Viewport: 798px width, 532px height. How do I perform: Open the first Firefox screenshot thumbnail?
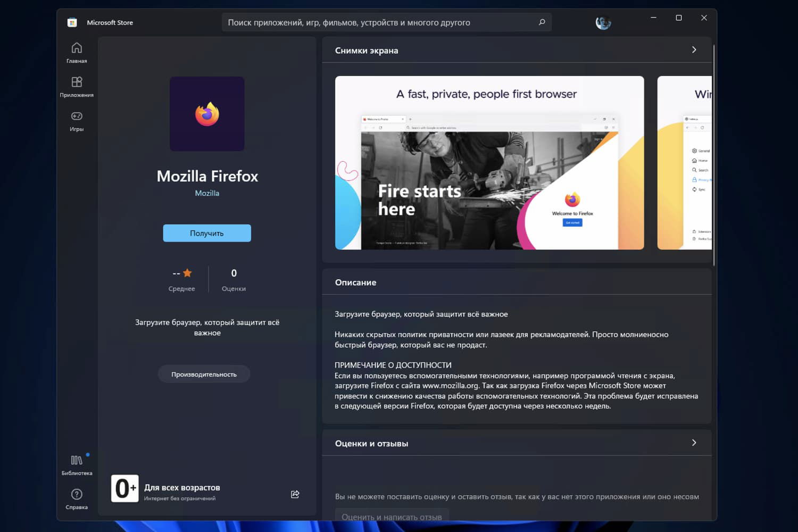click(x=489, y=163)
